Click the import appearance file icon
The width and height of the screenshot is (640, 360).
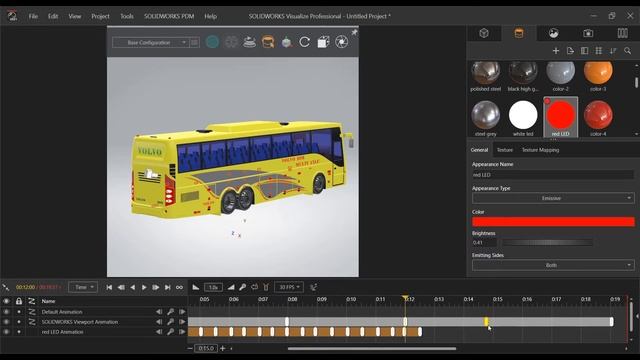[570, 51]
